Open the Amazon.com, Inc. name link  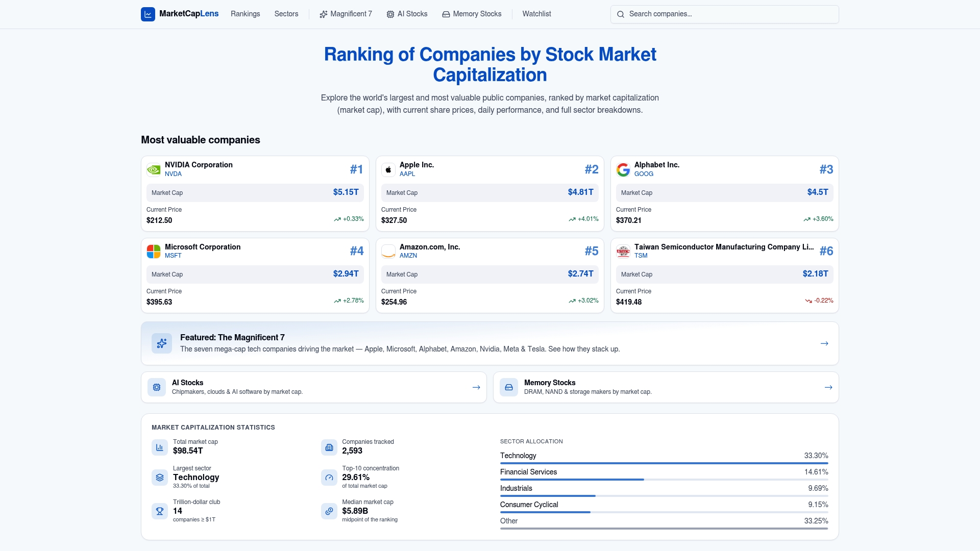[430, 247]
